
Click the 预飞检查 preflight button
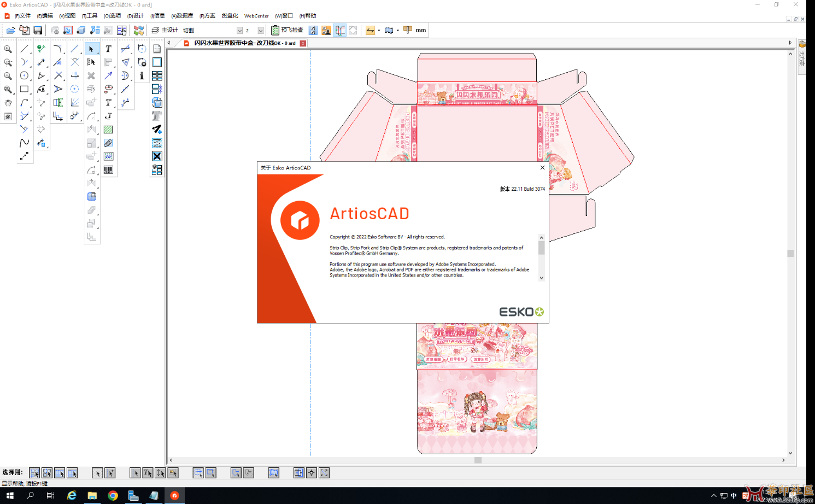tap(288, 30)
